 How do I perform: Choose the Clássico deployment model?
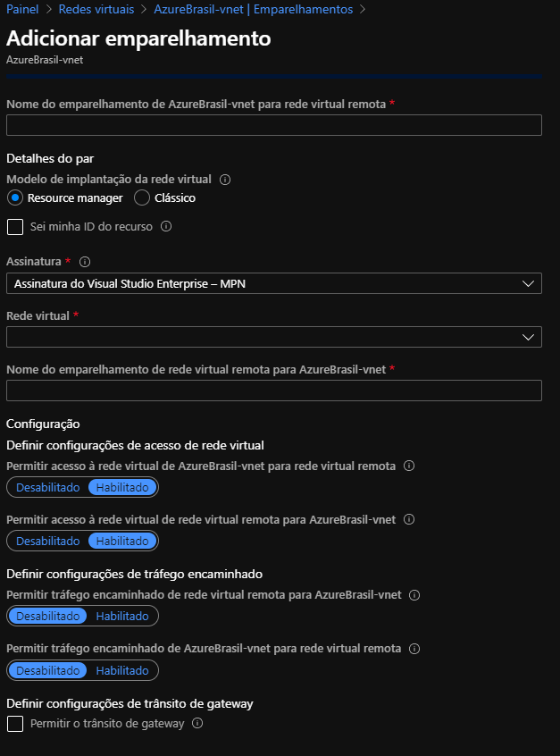pyautogui.click(x=142, y=197)
